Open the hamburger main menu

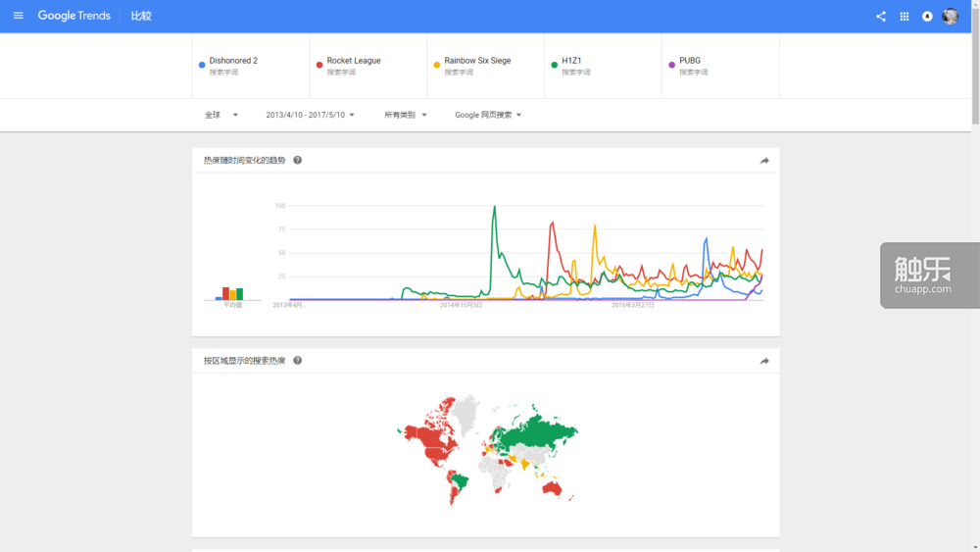[18, 16]
